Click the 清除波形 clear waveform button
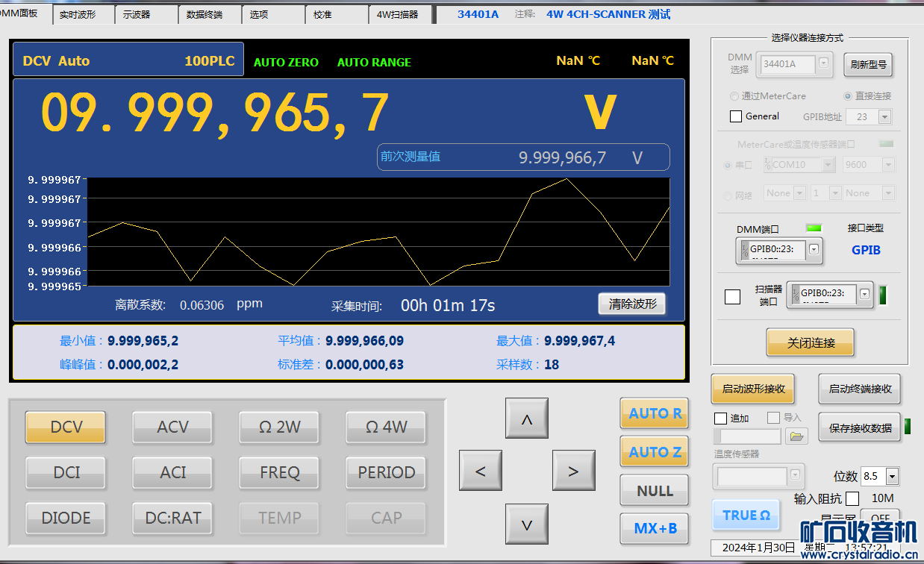This screenshot has height=564, width=924. coord(631,304)
